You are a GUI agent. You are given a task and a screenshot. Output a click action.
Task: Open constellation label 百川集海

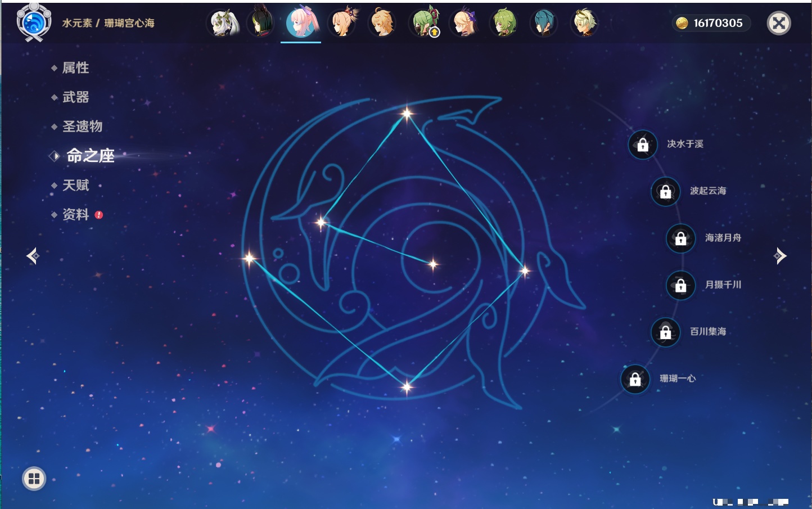(x=708, y=331)
